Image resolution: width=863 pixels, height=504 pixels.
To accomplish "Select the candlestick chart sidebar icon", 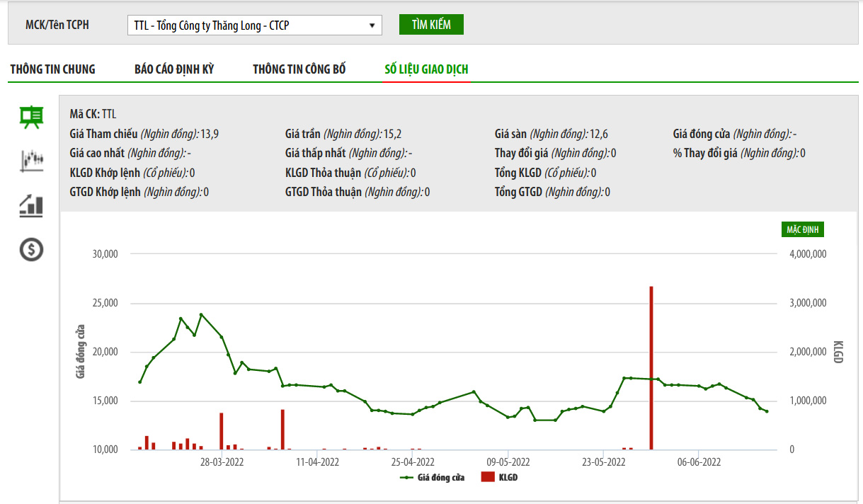I will click(x=31, y=161).
